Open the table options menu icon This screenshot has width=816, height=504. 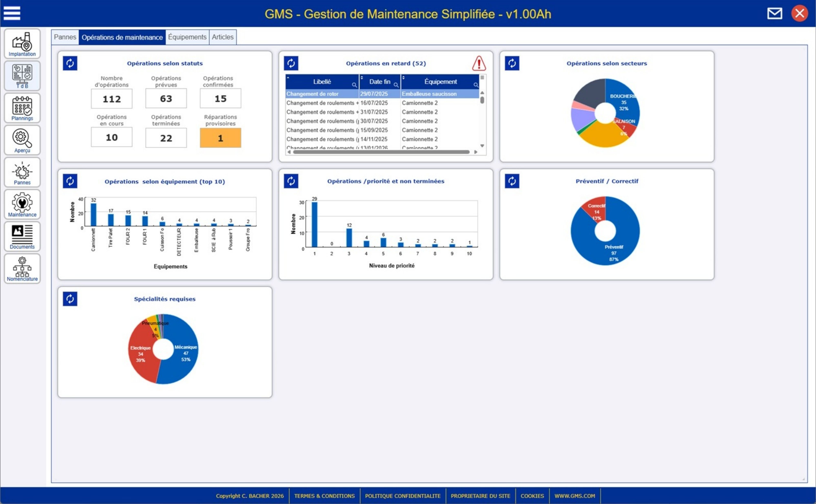click(482, 77)
